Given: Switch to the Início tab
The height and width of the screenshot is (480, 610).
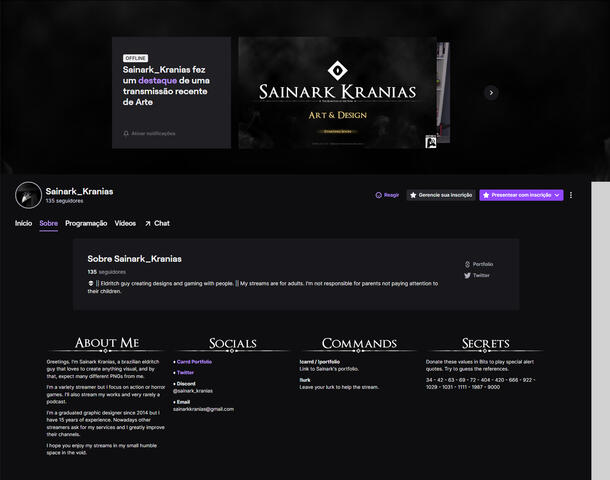Looking at the screenshot, I should click(24, 223).
